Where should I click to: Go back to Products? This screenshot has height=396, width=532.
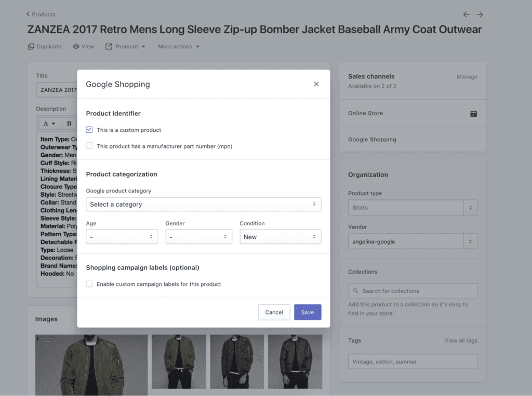click(41, 14)
